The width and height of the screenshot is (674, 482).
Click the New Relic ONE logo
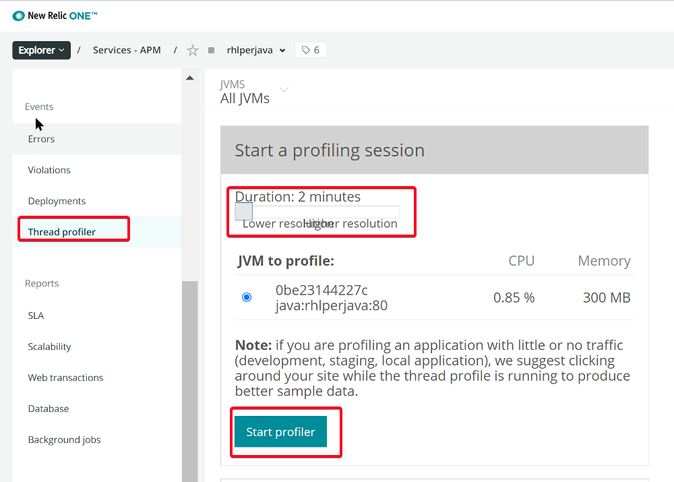pyautogui.click(x=55, y=16)
